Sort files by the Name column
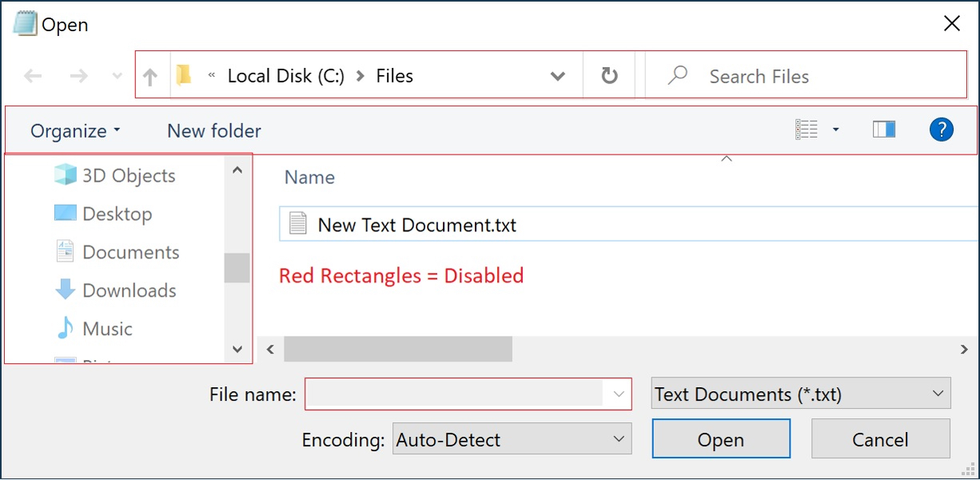 [x=309, y=177]
